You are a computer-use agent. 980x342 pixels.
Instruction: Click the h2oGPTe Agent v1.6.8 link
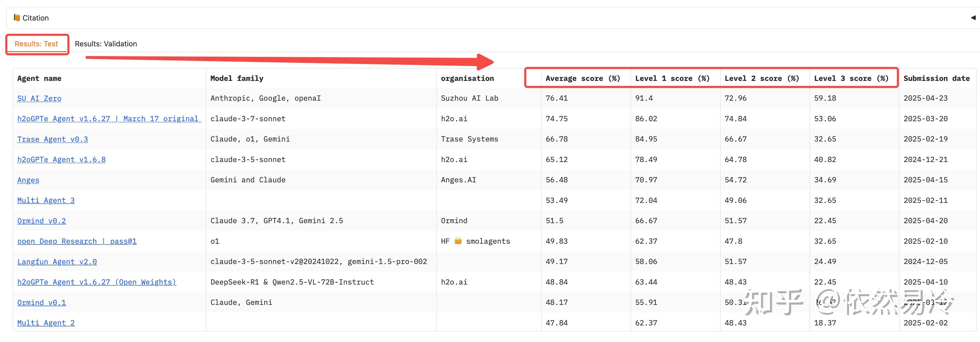(x=61, y=160)
